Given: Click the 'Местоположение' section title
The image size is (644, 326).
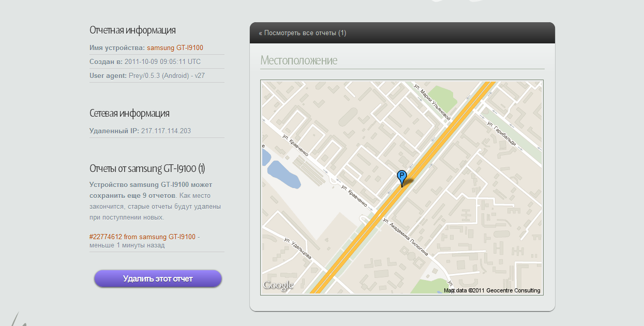Looking at the screenshot, I should (x=299, y=60).
